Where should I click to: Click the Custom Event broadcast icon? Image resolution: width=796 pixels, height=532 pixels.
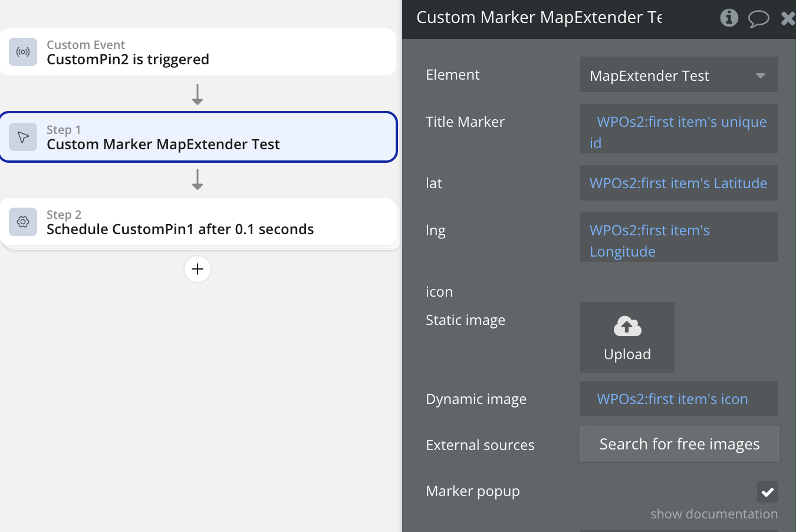coord(23,52)
